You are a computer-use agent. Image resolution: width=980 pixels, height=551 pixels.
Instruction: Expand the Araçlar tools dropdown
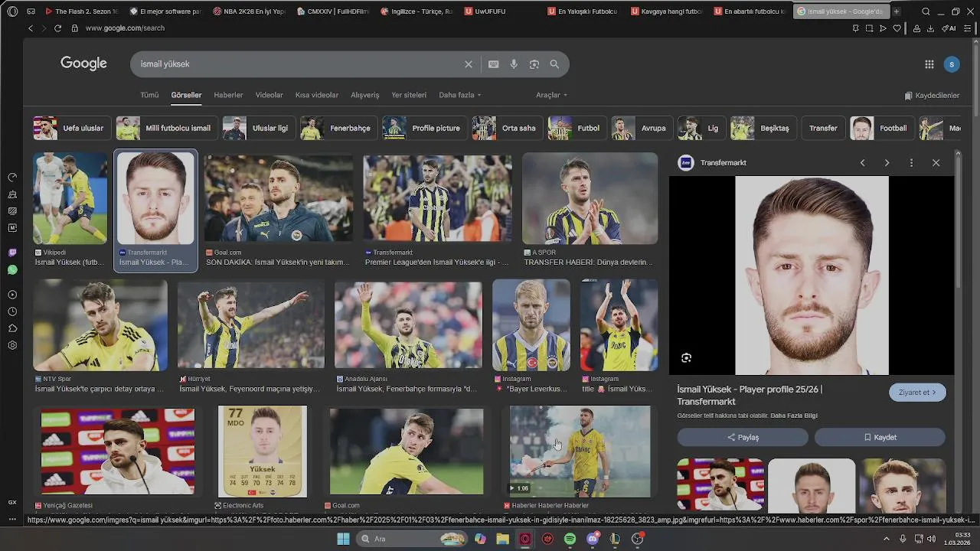551,95
